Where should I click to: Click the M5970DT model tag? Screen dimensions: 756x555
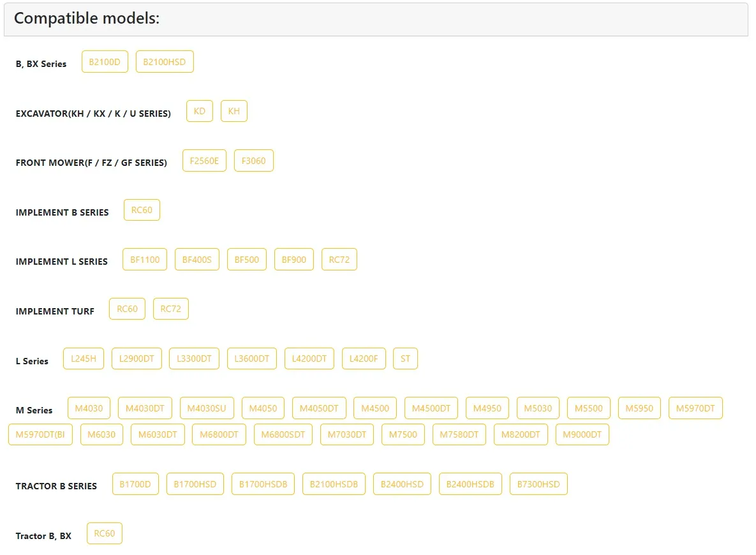696,408
